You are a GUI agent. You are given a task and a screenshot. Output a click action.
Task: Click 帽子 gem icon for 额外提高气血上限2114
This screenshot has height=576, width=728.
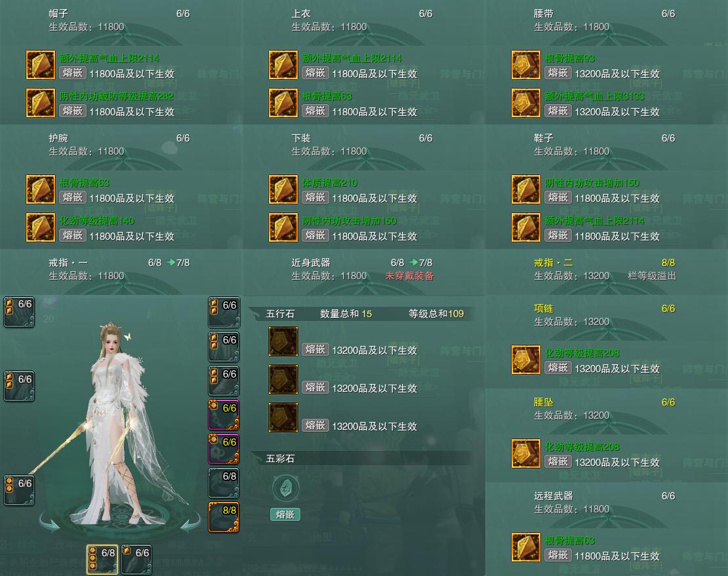[x=41, y=65]
